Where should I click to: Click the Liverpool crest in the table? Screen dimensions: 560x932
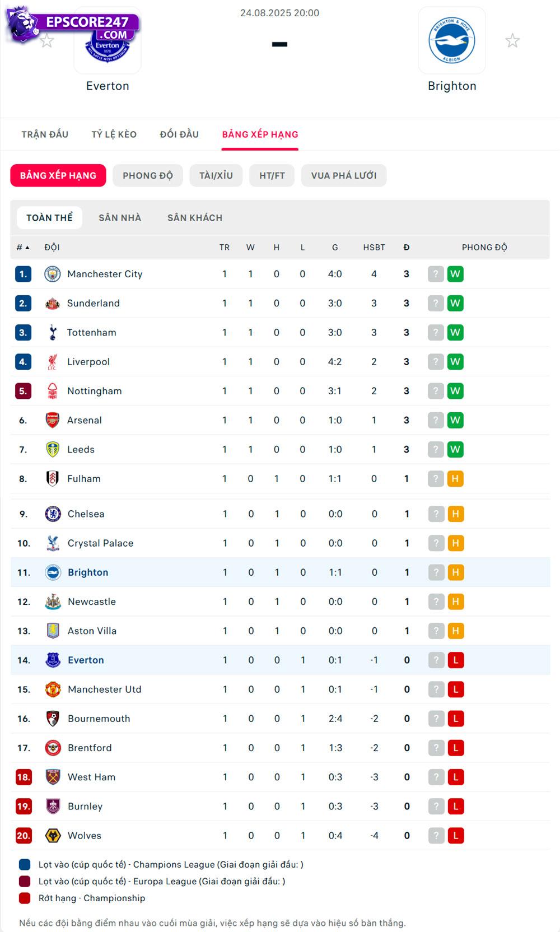pyautogui.click(x=52, y=362)
